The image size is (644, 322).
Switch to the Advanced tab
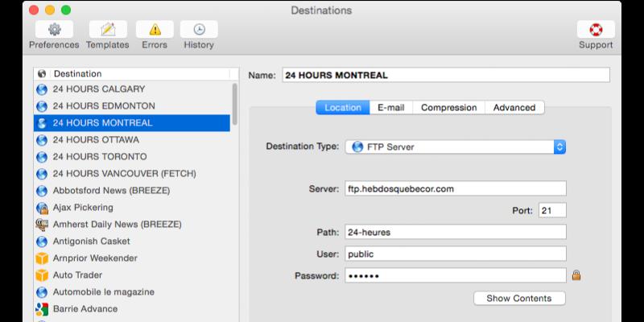pyautogui.click(x=514, y=108)
